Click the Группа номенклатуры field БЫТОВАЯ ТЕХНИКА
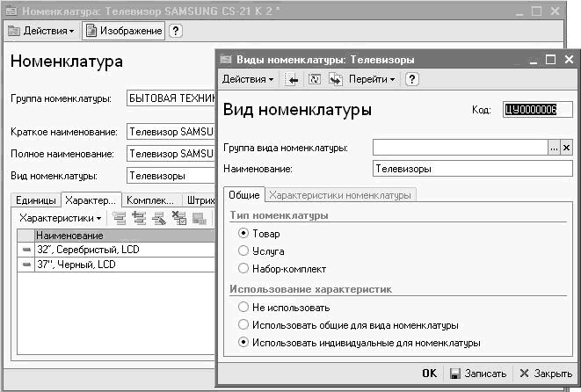The image size is (581, 392). click(x=171, y=98)
